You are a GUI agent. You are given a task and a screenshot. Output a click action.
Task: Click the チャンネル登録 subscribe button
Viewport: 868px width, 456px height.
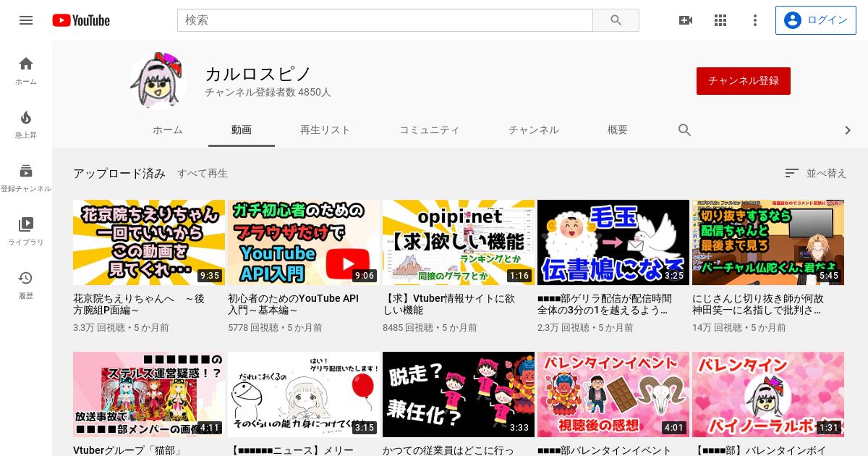pyautogui.click(x=744, y=81)
